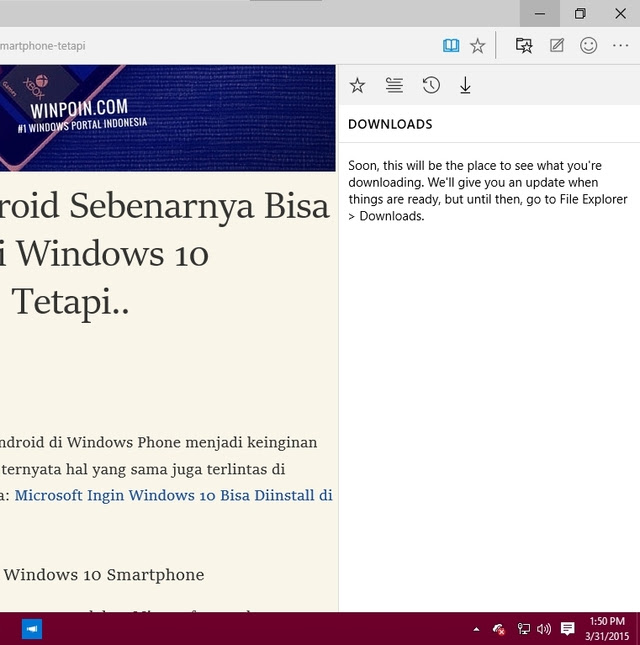This screenshot has width=640, height=645.
Task: Switch to History tab in hub
Action: (431, 85)
